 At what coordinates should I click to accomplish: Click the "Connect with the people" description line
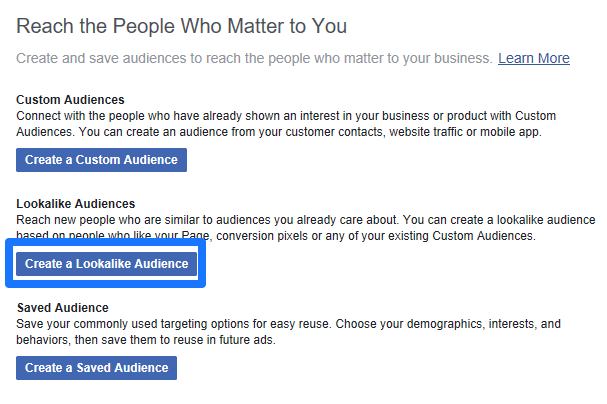coord(280,116)
